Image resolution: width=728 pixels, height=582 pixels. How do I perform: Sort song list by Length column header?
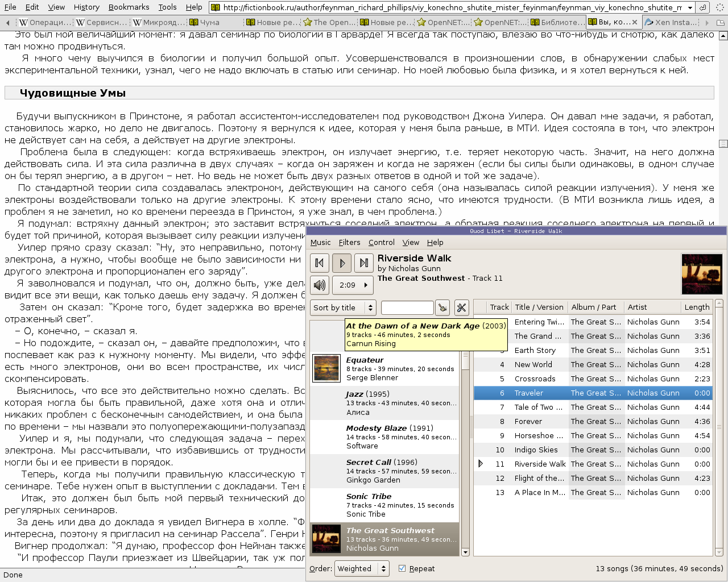(697, 307)
